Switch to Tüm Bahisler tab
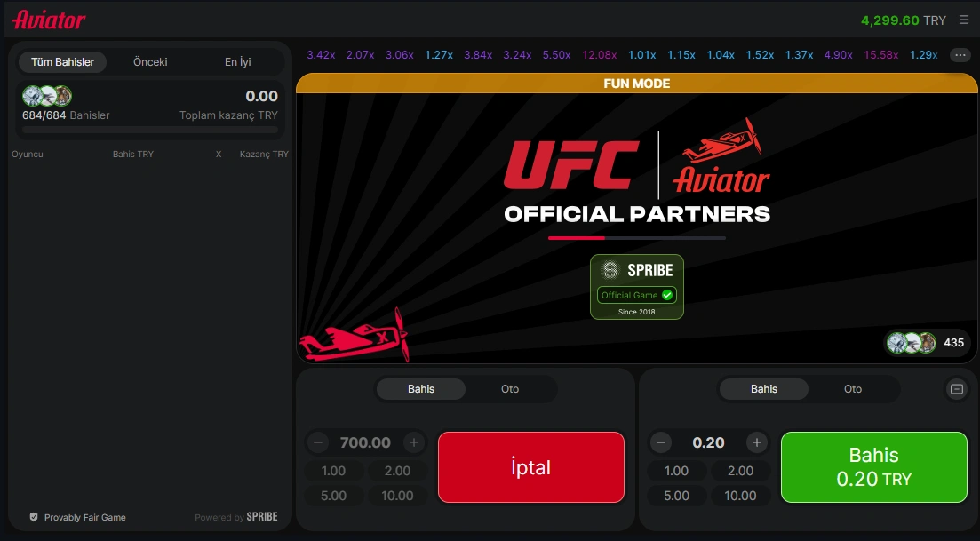The width and height of the screenshot is (980, 541). (x=62, y=62)
